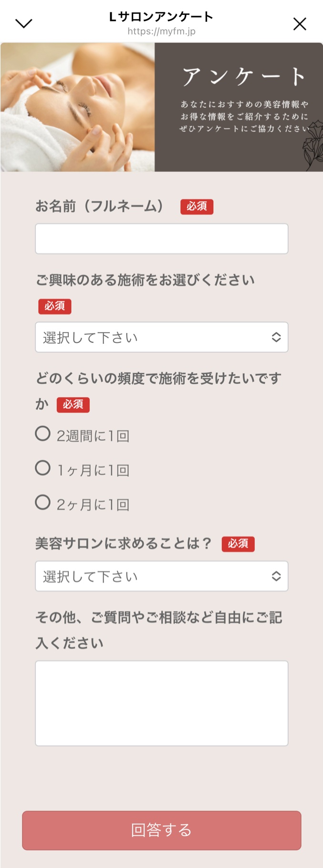Click the Lサロンアンケート title
The height and width of the screenshot is (868, 323).
(161, 17)
